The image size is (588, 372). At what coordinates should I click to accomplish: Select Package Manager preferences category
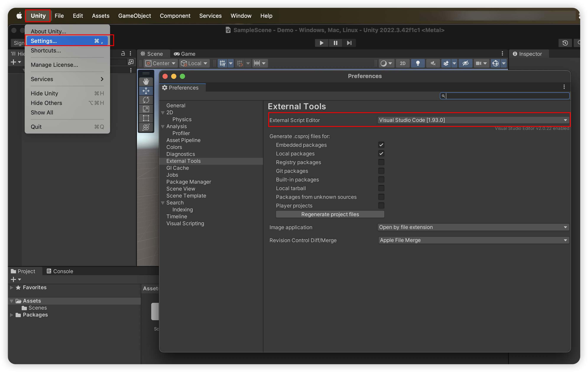pos(188,182)
